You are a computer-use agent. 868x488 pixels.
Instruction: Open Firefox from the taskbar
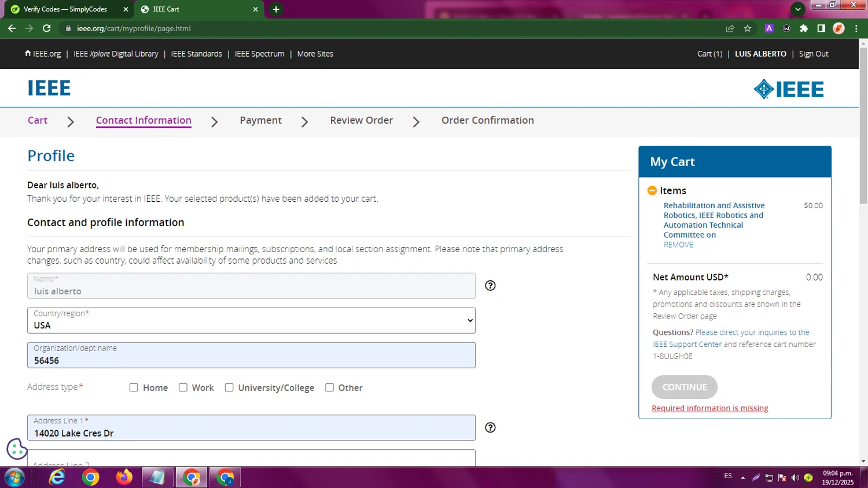(x=124, y=478)
